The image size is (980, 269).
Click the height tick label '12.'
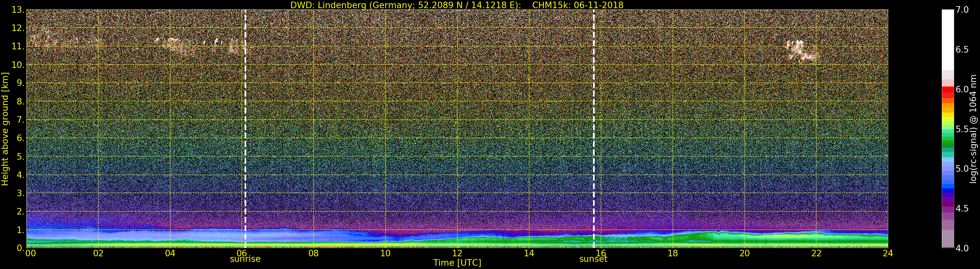point(18,28)
